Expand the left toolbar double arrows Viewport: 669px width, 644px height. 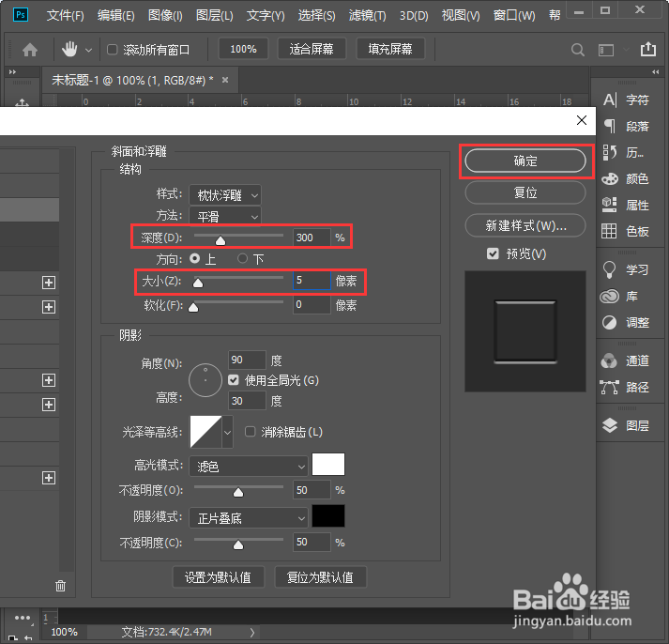coord(12,72)
